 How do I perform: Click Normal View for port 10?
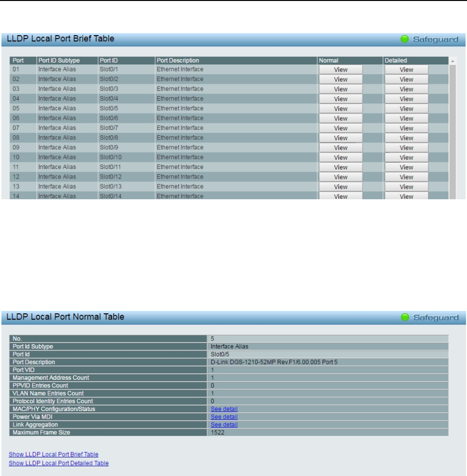pyautogui.click(x=340, y=157)
